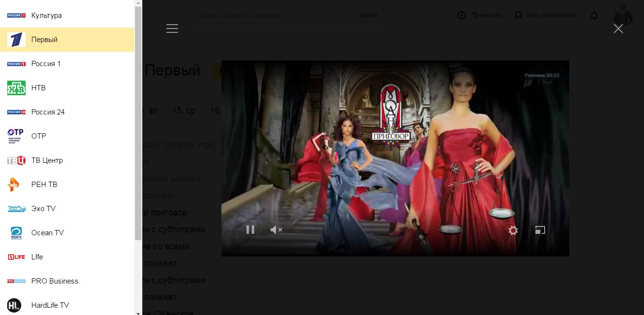Open the hamburger menu icon
The image size is (644, 315).
(x=172, y=29)
